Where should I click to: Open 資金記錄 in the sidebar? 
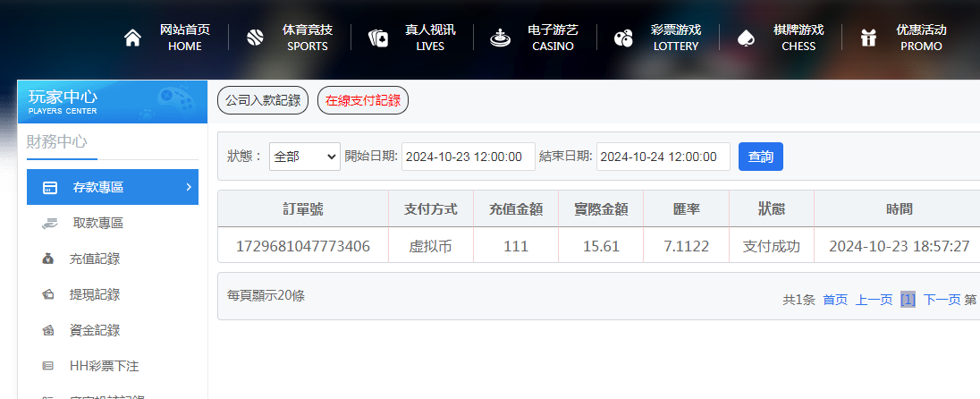(x=95, y=330)
